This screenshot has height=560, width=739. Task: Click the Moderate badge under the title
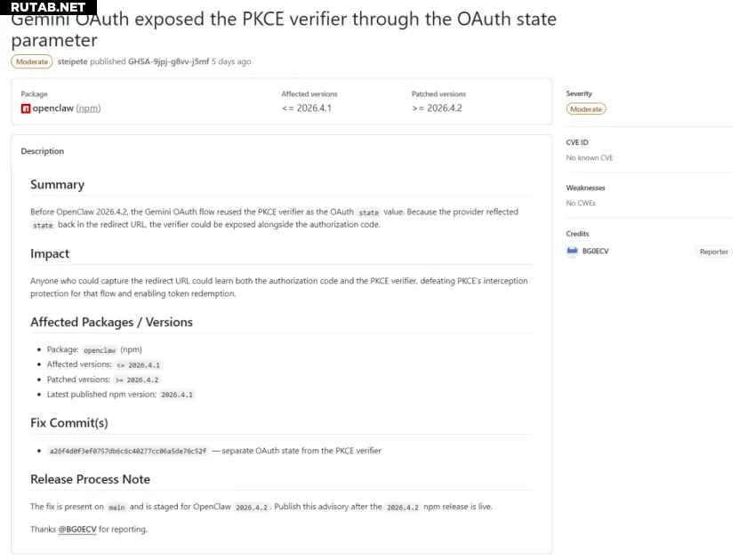[32, 62]
